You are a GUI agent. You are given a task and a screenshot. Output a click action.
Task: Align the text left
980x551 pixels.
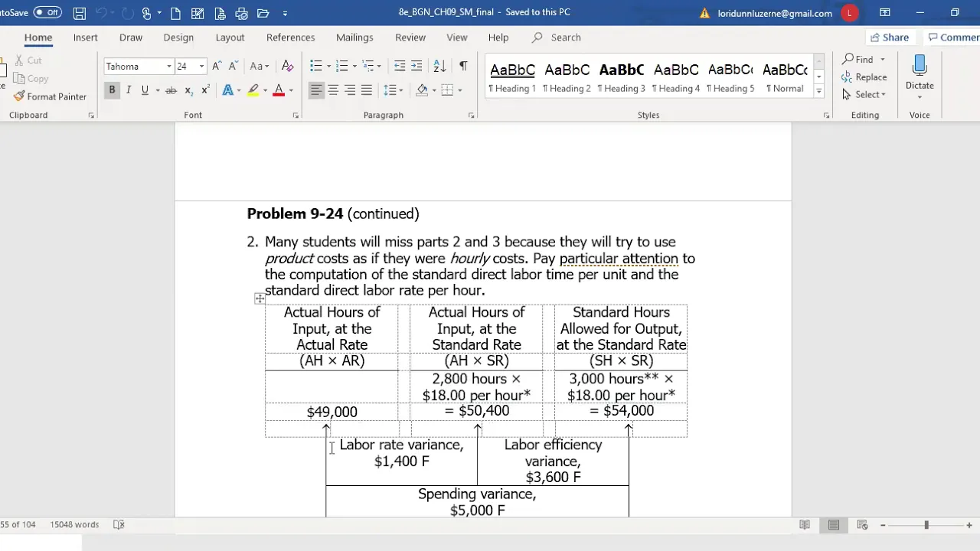(316, 90)
